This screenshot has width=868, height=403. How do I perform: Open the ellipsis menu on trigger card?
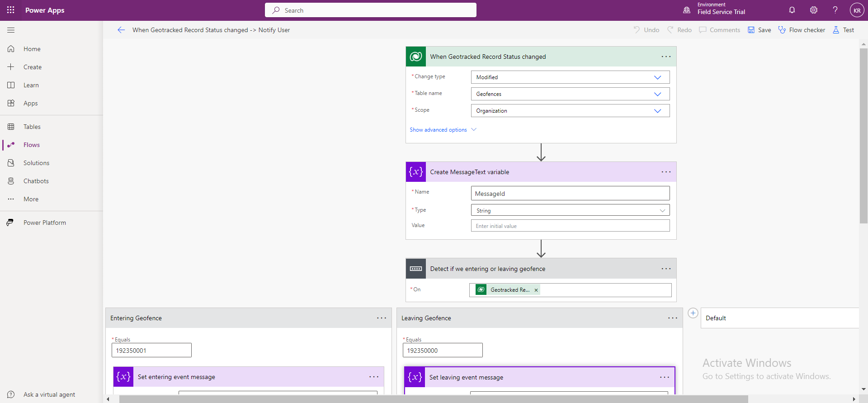pyautogui.click(x=666, y=57)
